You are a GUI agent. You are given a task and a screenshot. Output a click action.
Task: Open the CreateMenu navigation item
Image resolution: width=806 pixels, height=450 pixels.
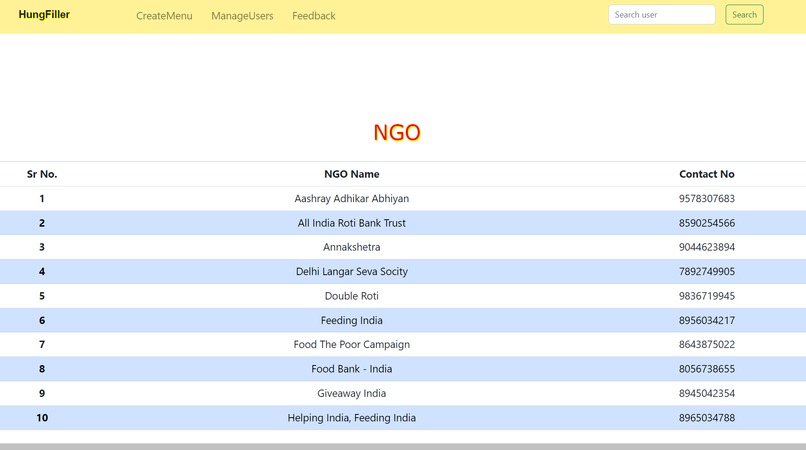[x=164, y=16]
